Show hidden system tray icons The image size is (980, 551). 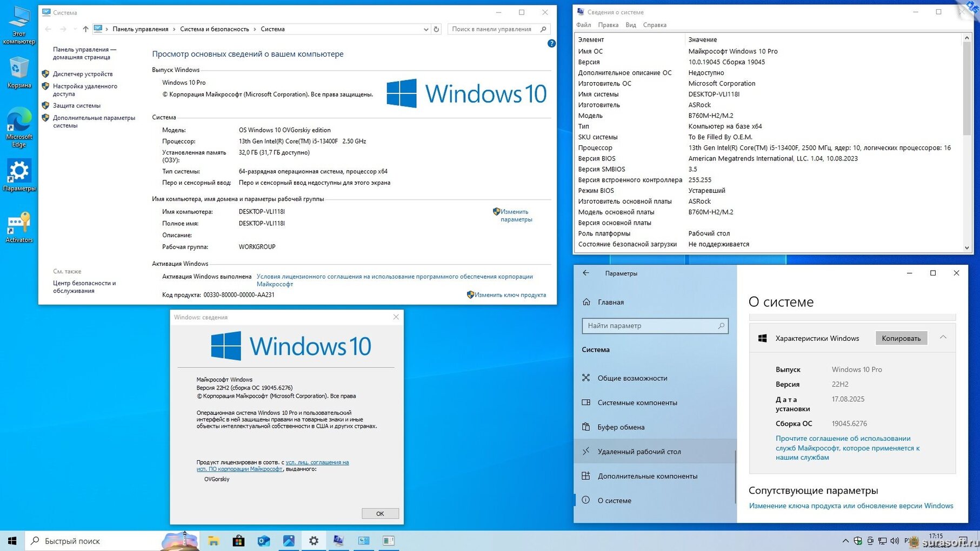(x=845, y=541)
